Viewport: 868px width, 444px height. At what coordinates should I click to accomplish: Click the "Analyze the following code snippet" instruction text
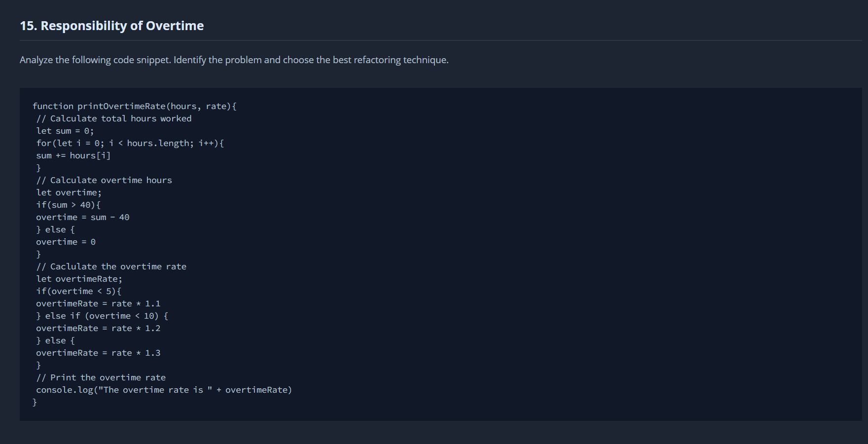(234, 60)
